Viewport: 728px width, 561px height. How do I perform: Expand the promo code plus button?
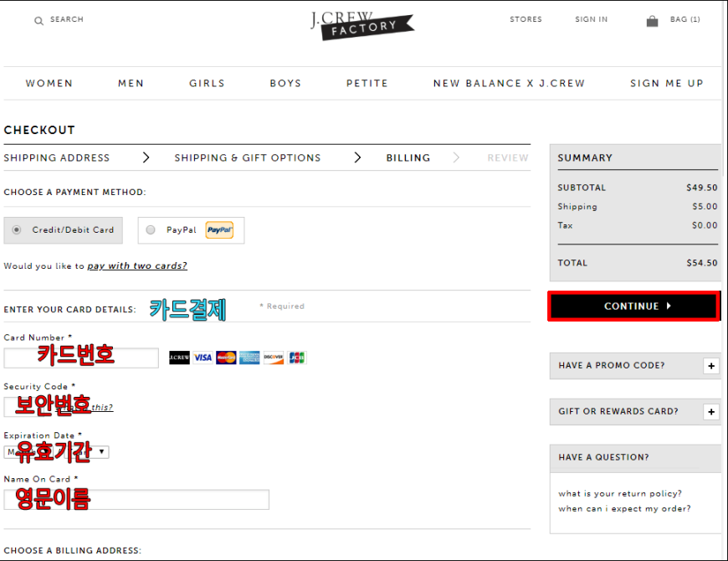(711, 366)
